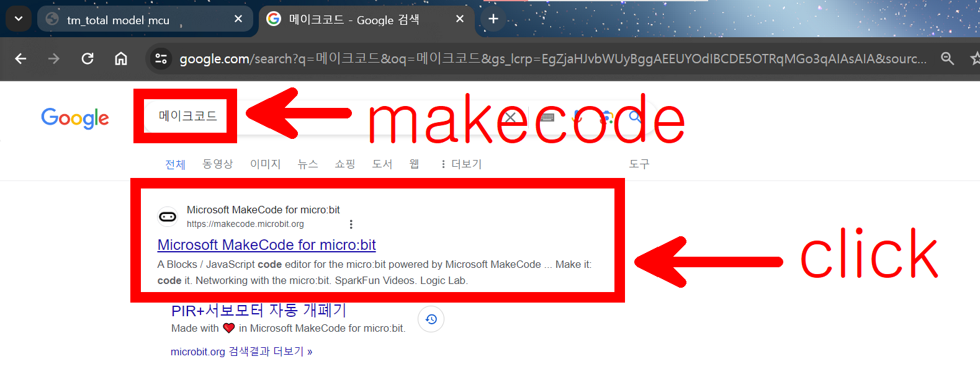
Task: Open the 도구 search tools
Action: point(639,164)
